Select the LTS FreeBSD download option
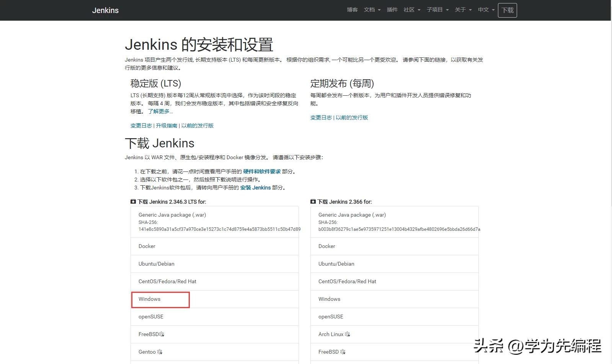The width and height of the screenshot is (612, 364). click(214, 334)
